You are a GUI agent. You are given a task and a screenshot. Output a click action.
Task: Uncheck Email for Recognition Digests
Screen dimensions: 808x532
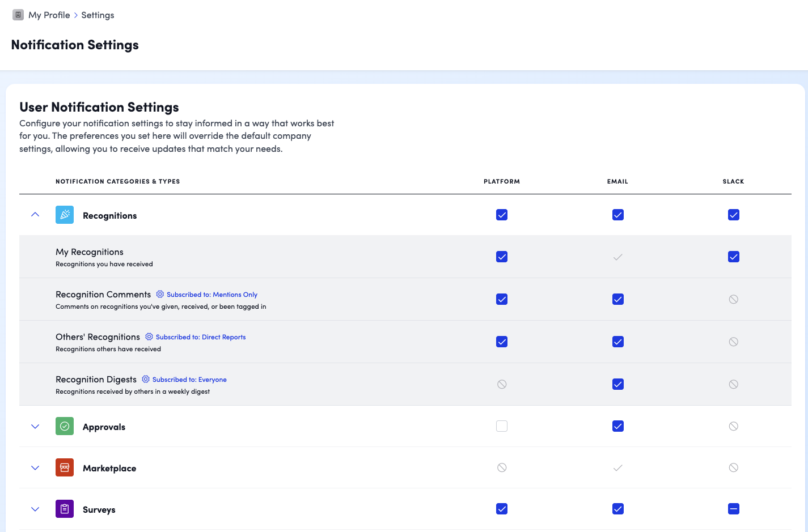click(x=617, y=384)
